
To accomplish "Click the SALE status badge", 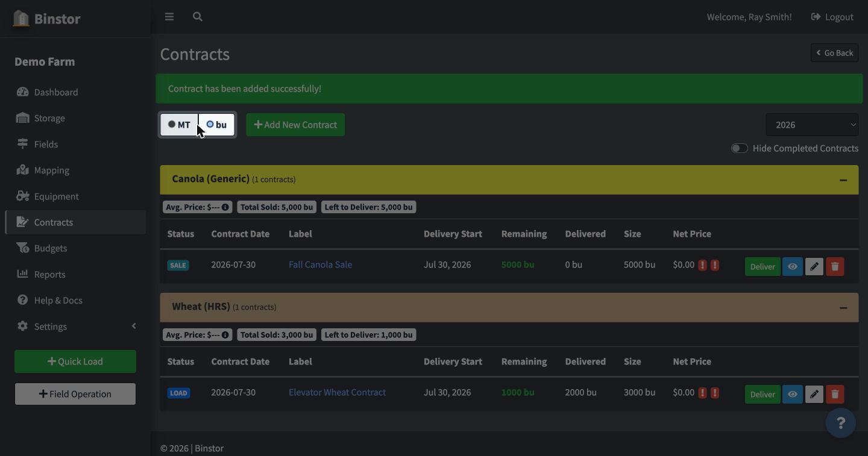I will pos(178,265).
